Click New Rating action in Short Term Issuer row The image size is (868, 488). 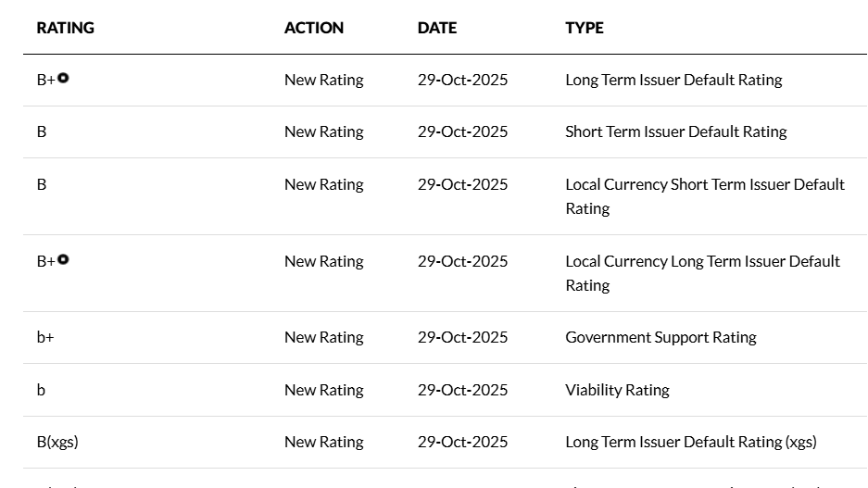(x=323, y=131)
